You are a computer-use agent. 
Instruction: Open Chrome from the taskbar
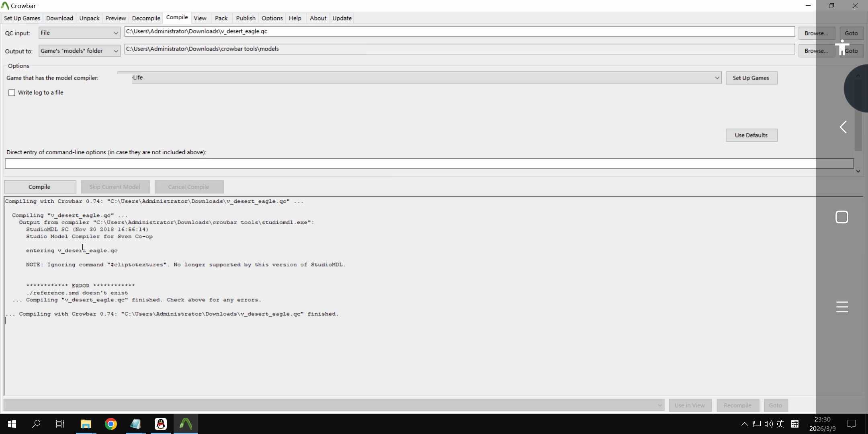click(111, 424)
